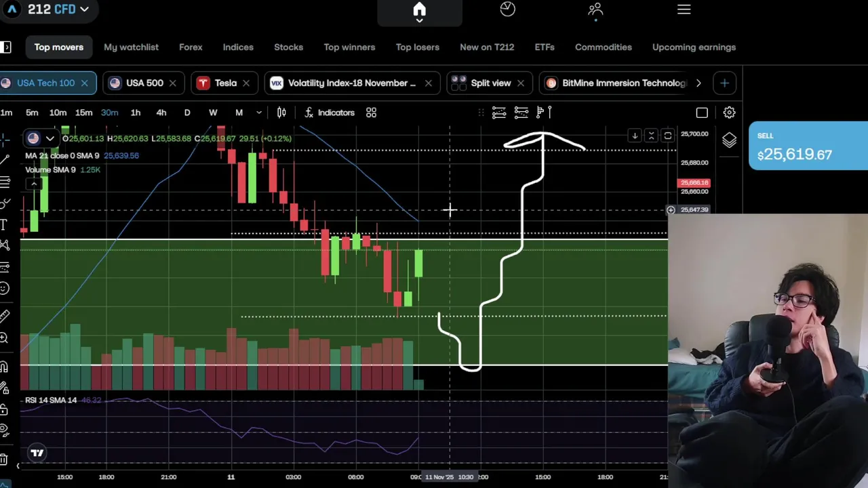Close the USA Tech 100 chart tab
Image resolution: width=868 pixels, height=488 pixels.
[84, 83]
